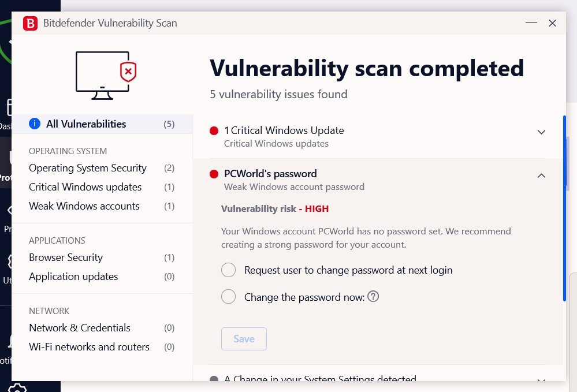This screenshot has height=392, width=577.
Task: Open the Browser Security category
Action: click(x=65, y=257)
